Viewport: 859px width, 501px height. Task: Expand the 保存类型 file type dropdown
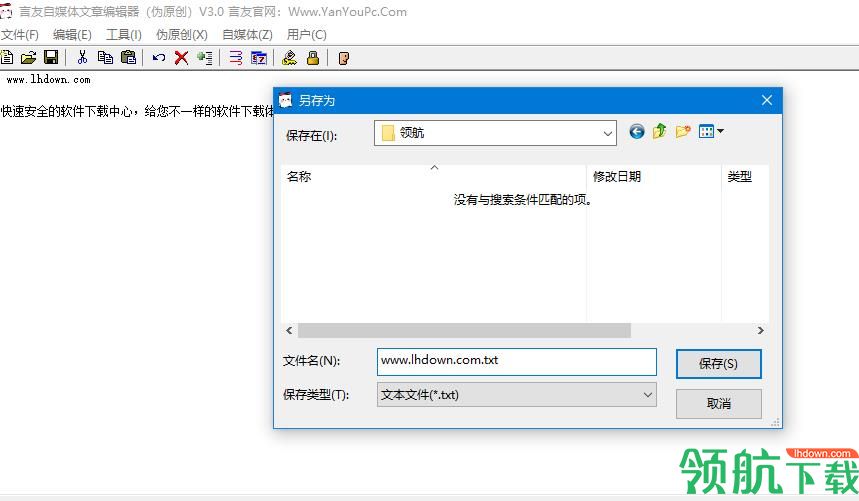[x=648, y=395]
